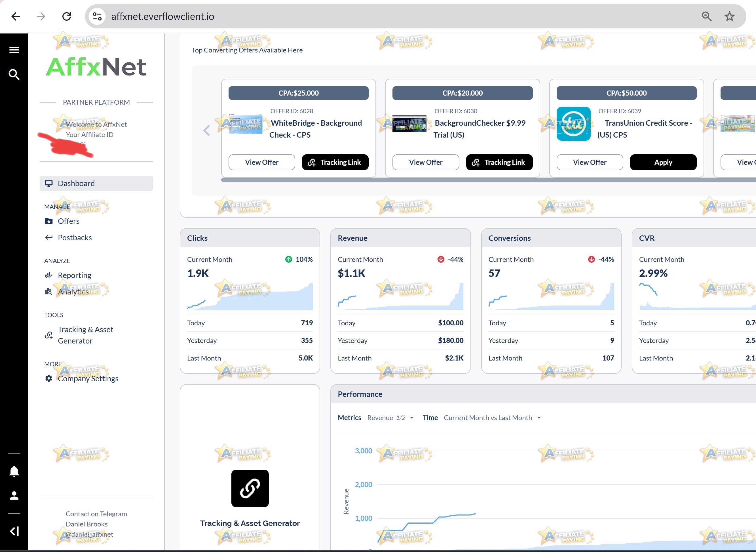756x552 pixels.
Task: Click the Clicks current month sparkline chart
Action: [250, 297]
